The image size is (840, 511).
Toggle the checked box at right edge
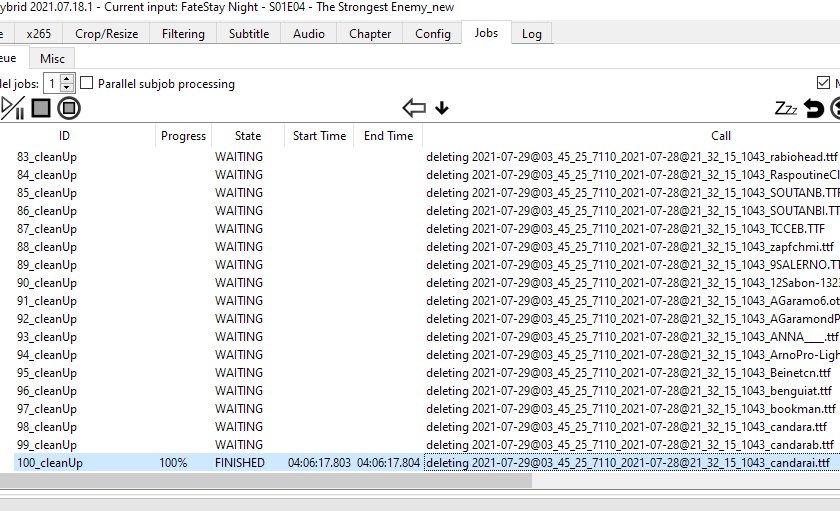[x=823, y=84]
